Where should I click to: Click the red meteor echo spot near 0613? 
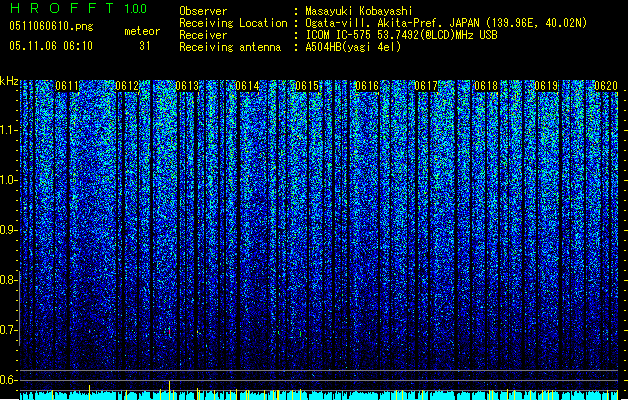coord(169,332)
